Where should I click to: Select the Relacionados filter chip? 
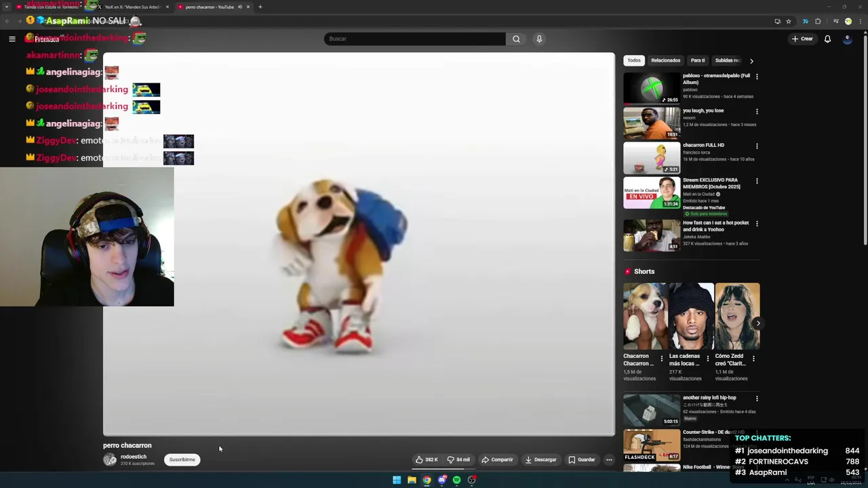(x=665, y=60)
